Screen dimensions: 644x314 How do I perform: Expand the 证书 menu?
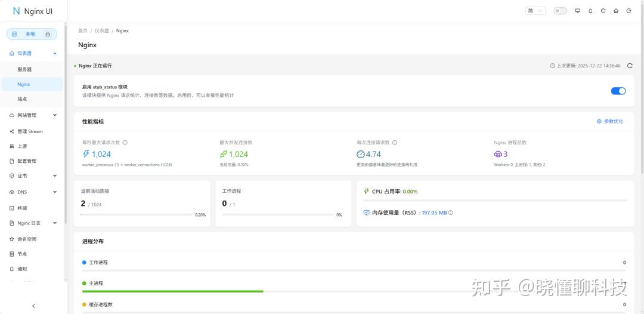33,176
